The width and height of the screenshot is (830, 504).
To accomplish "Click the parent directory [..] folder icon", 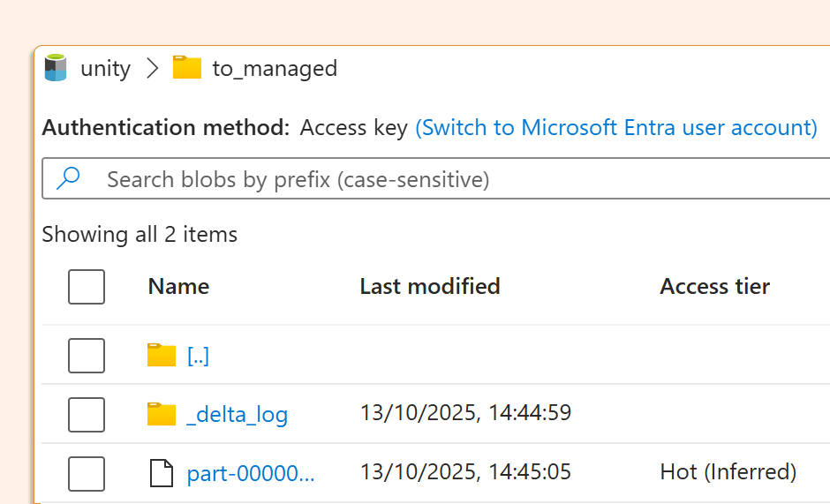I will pyautogui.click(x=162, y=356).
